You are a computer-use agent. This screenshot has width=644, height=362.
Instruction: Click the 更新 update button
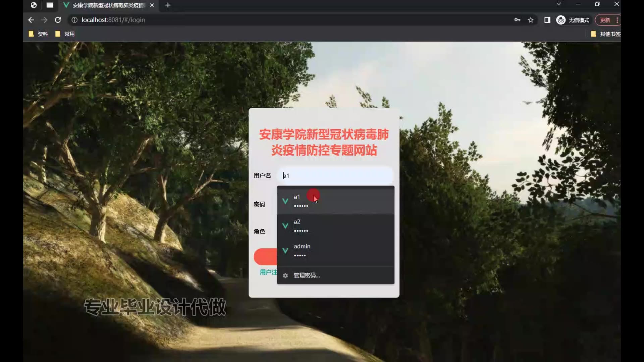605,20
